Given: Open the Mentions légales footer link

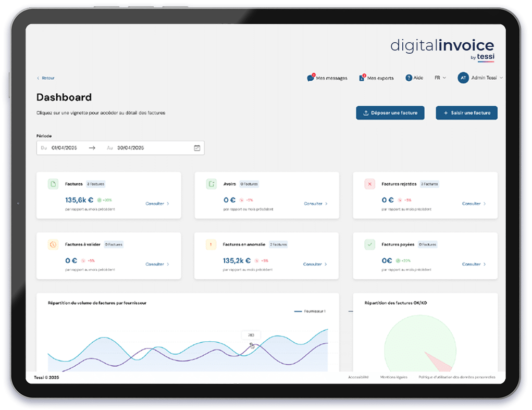Looking at the screenshot, I should pos(393,377).
